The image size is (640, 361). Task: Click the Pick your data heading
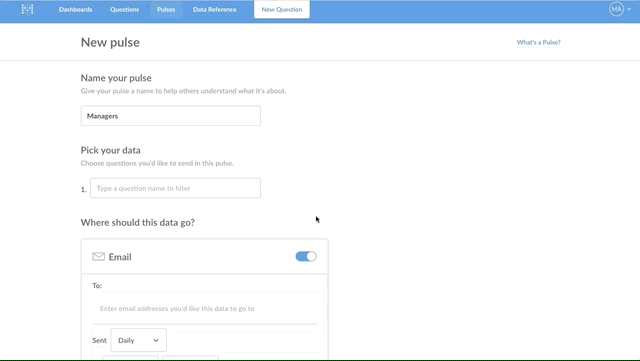pos(111,150)
